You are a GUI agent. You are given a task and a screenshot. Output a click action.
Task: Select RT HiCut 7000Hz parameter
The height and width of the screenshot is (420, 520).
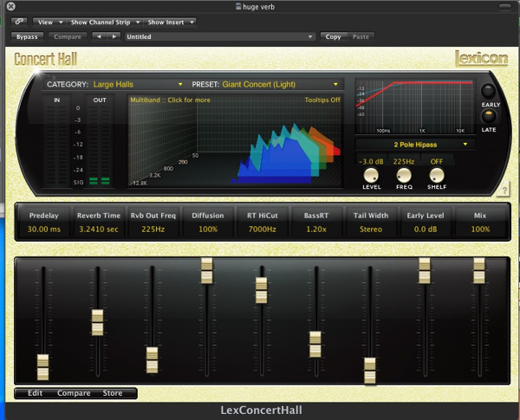pos(263,222)
